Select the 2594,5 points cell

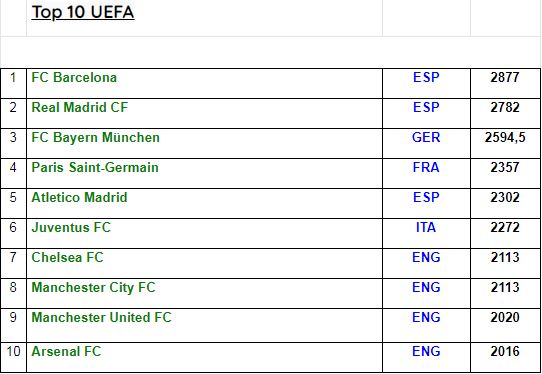[505, 143]
